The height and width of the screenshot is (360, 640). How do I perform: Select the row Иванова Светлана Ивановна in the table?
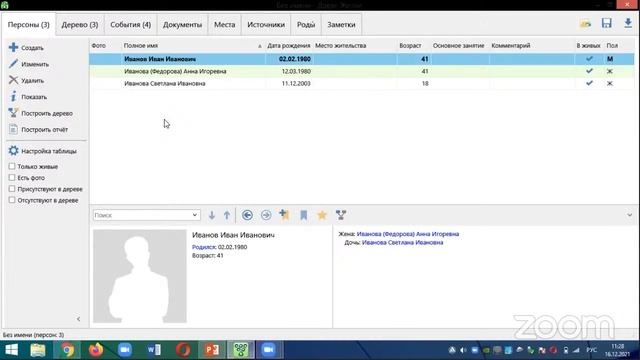(362, 83)
